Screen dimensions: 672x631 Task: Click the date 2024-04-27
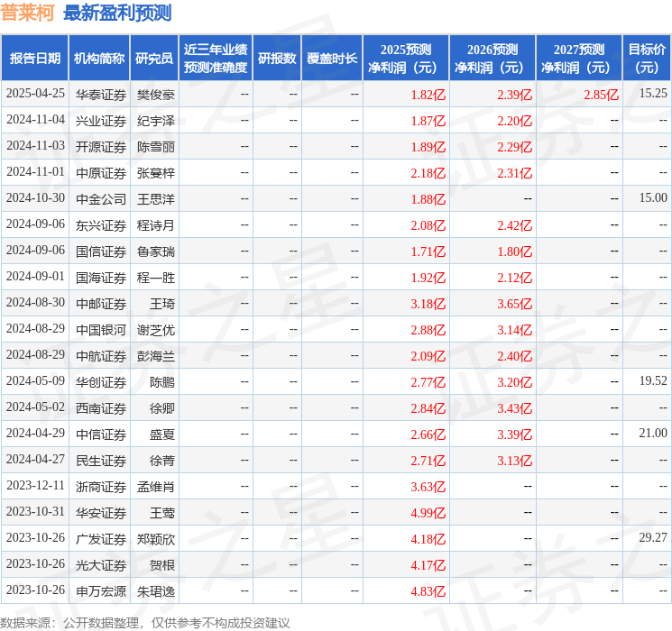point(35,459)
